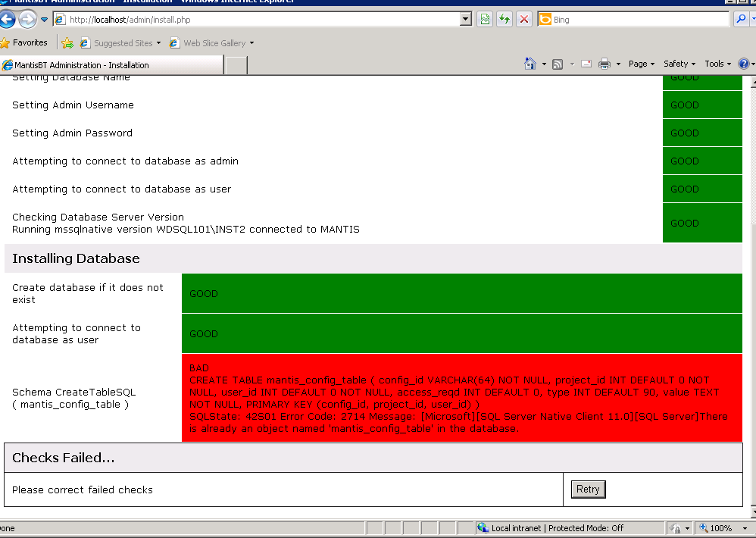
Task: Click GOOD cell beside Setting Admin Username
Action: (x=702, y=105)
